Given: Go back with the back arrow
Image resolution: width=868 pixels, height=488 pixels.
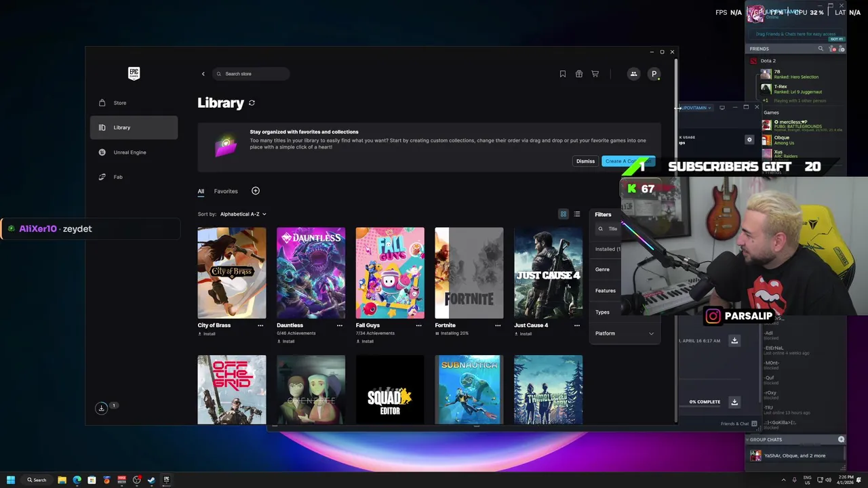Looking at the screenshot, I should click(203, 74).
